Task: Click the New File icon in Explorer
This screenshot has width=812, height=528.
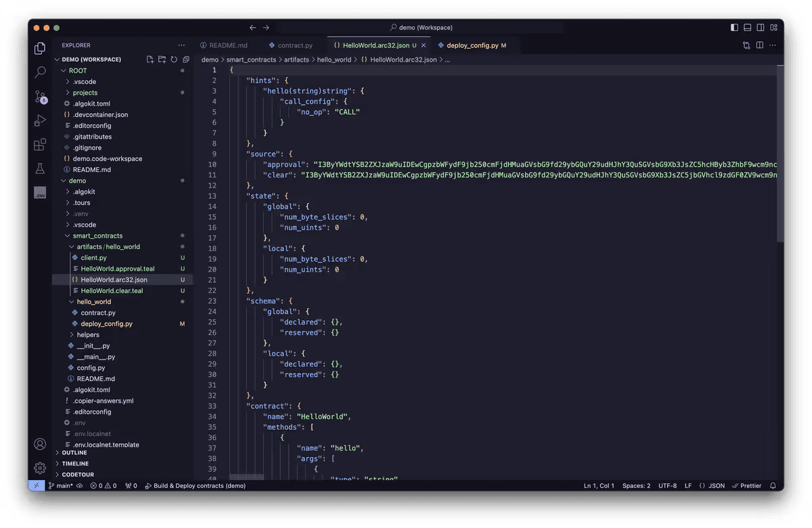Action: [x=150, y=60]
